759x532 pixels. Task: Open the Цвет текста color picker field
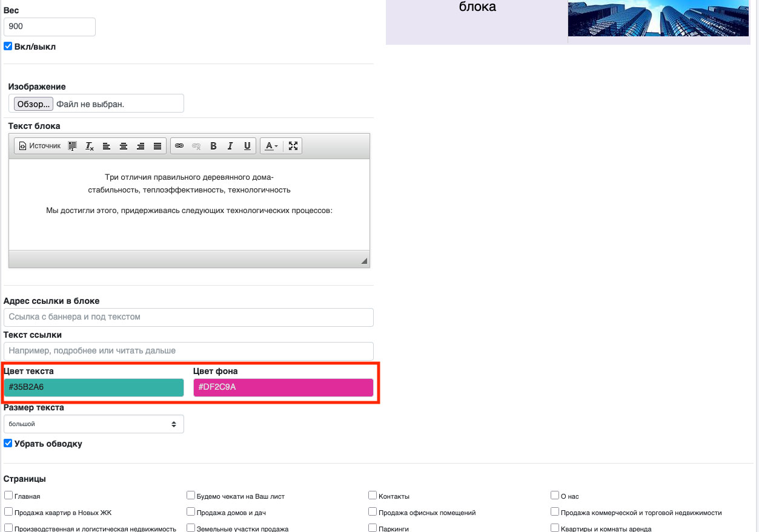coord(94,387)
